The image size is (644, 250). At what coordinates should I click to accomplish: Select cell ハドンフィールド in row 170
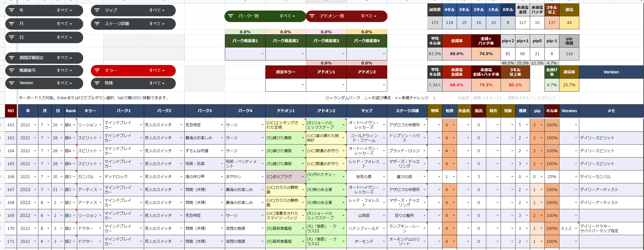pos(367,228)
